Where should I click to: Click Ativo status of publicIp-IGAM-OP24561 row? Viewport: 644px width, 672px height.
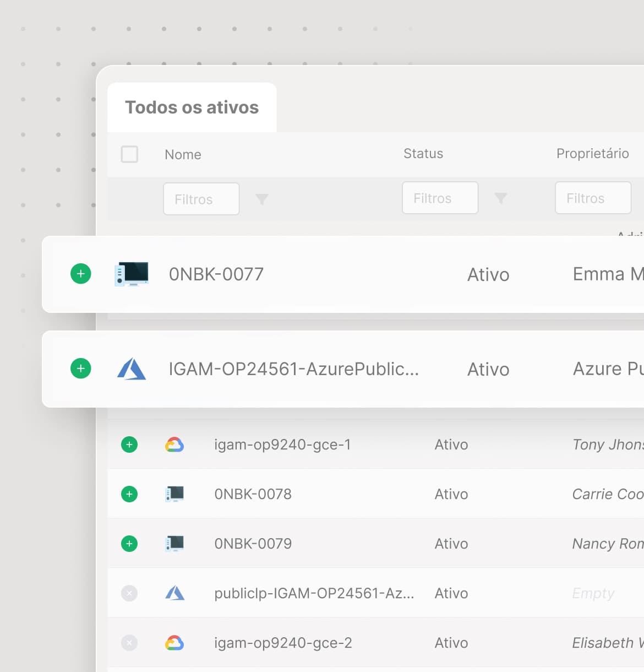tap(451, 593)
